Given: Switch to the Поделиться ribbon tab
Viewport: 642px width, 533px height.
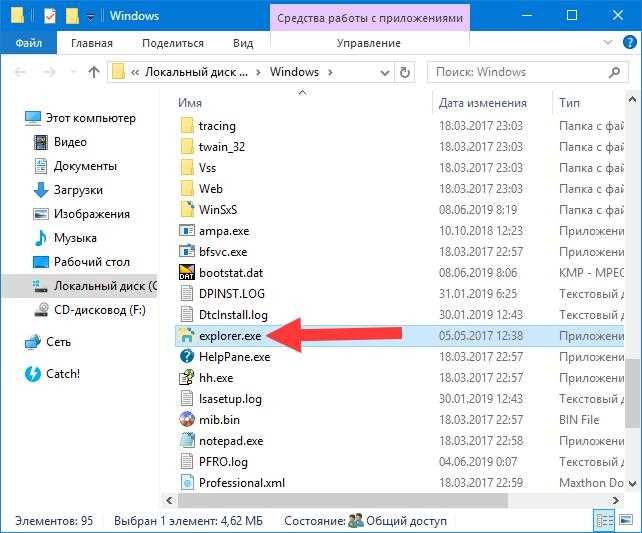Looking at the screenshot, I should point(173,43).
